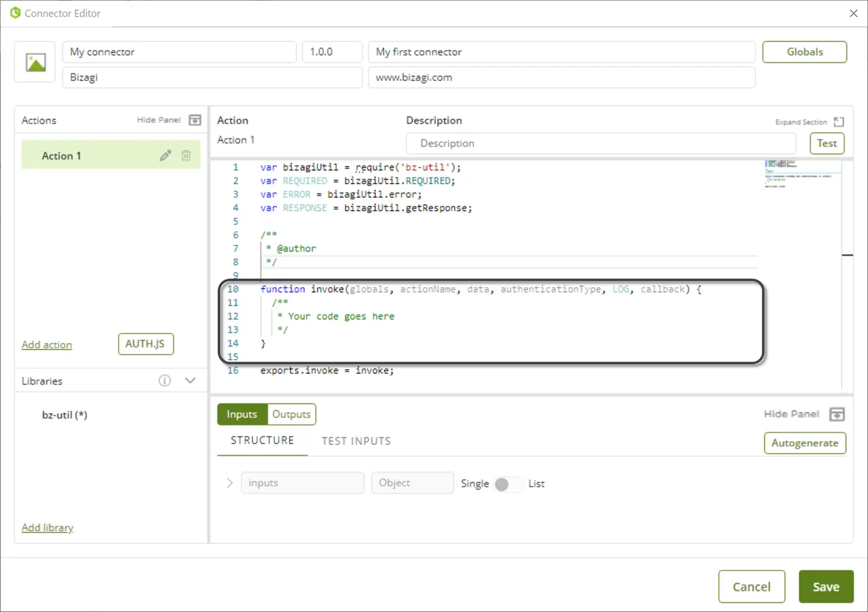
Task: Click the Test button
Action: pos(827,143)
